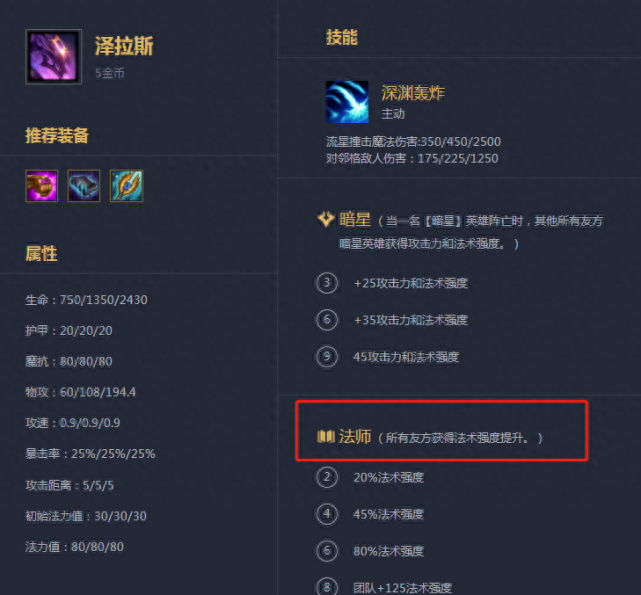
Task: Click the 属性 section heading
Action: 41,254
